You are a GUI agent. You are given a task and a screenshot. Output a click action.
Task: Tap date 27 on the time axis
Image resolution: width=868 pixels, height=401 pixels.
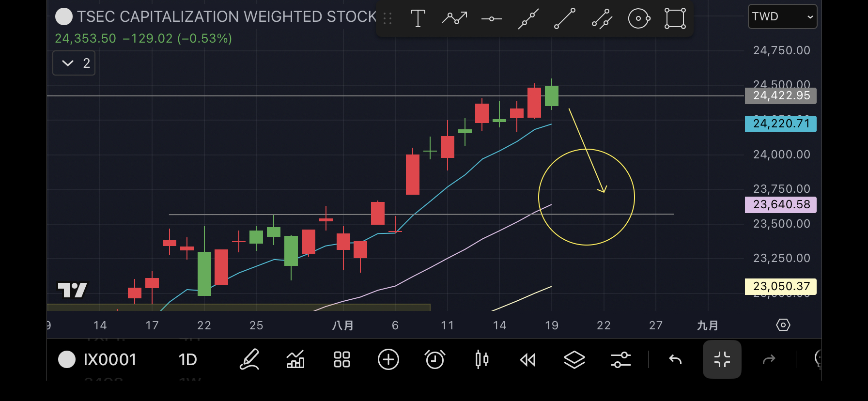pos(656,325)
